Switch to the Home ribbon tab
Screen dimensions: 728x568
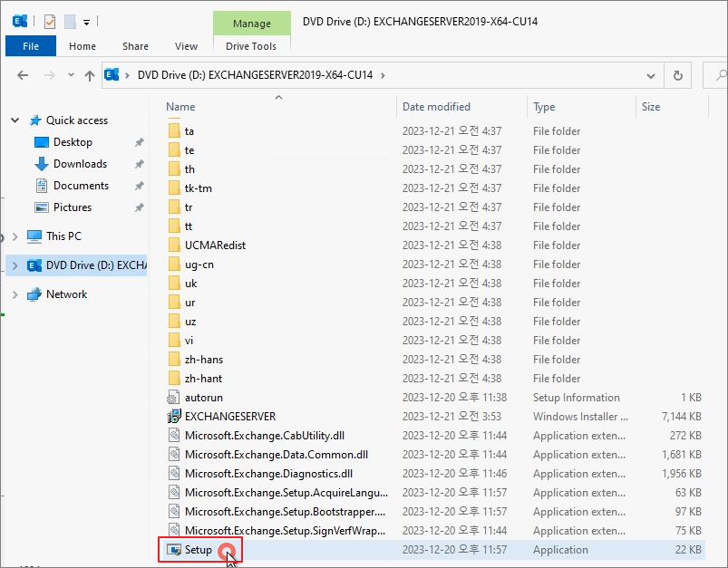click(x=83, y=46)
